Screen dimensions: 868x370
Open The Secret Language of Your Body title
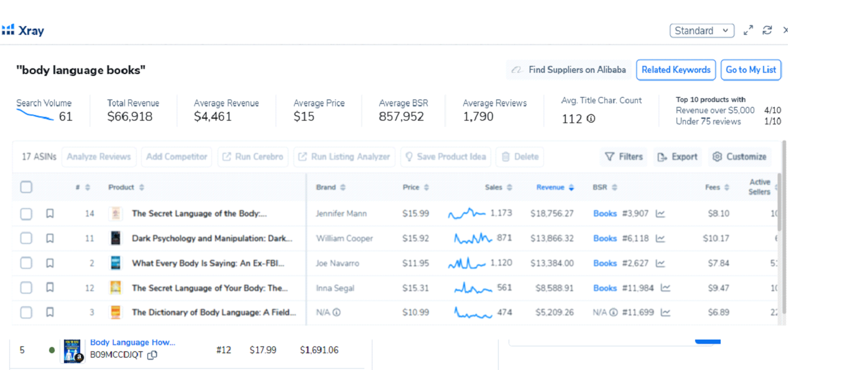(x=210, y=288)
